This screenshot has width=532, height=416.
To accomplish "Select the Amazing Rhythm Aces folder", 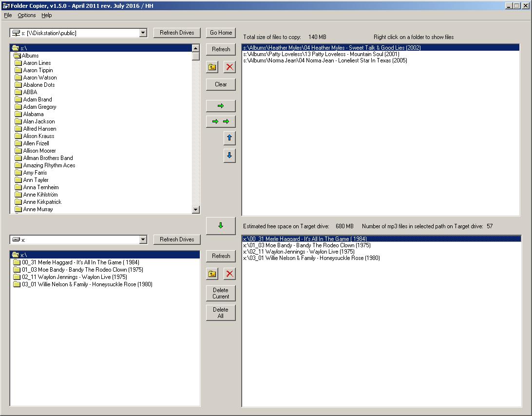I will point(49,165).
